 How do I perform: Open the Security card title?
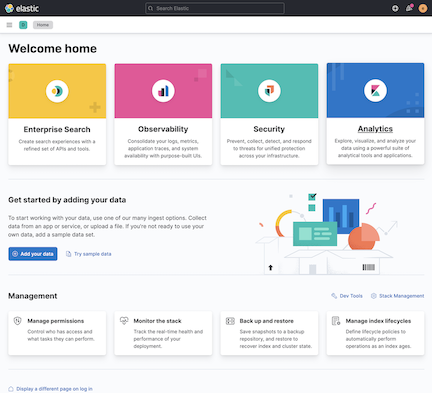[x=269, y=129]
